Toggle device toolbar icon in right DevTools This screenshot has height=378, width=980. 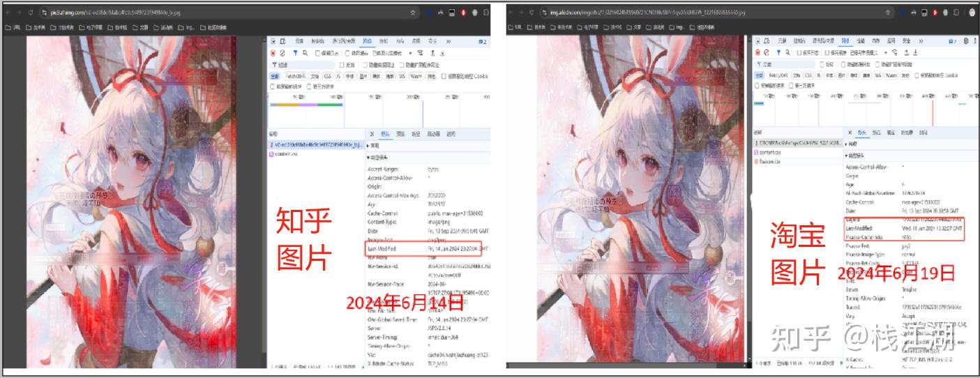tap(767, 41)
